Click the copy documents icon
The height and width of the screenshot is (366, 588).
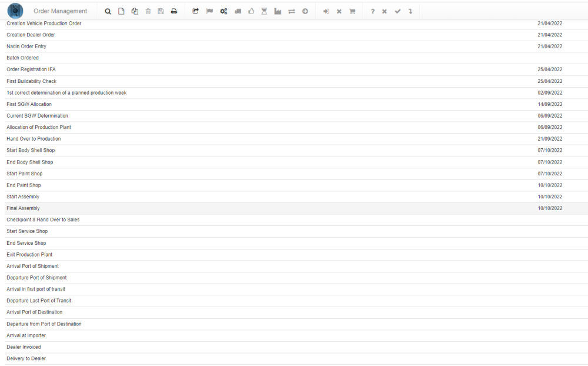coord(135,11)
